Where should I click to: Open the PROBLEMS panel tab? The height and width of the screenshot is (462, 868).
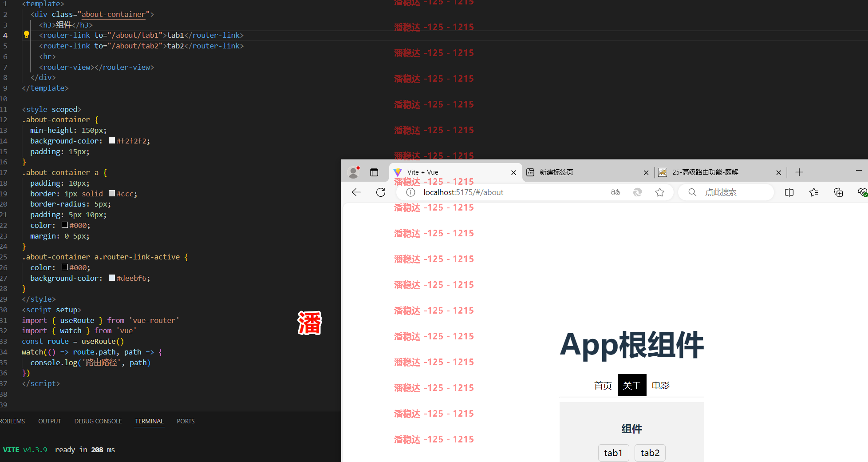(x=12, y=421)
